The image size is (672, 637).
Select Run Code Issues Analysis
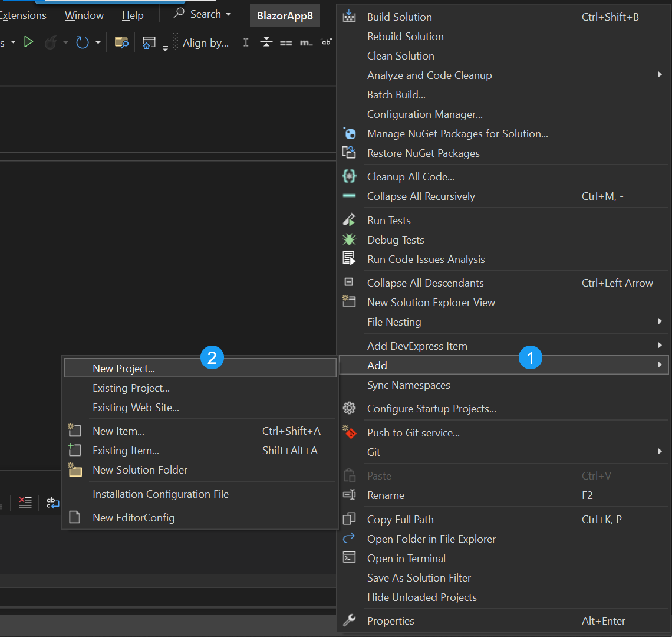point(503,260)
